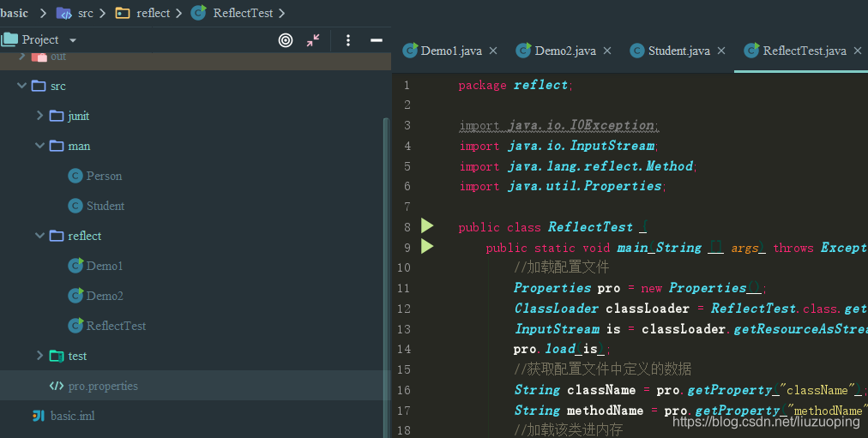Click the Project panel title
The height and width of the screenshot is (438, 868).
point(40,39)
